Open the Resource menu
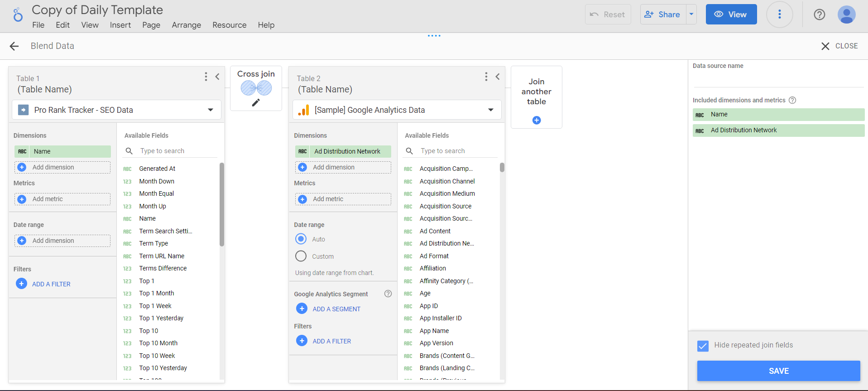Screen dimensions: 868x391 [x=230, y=25]
